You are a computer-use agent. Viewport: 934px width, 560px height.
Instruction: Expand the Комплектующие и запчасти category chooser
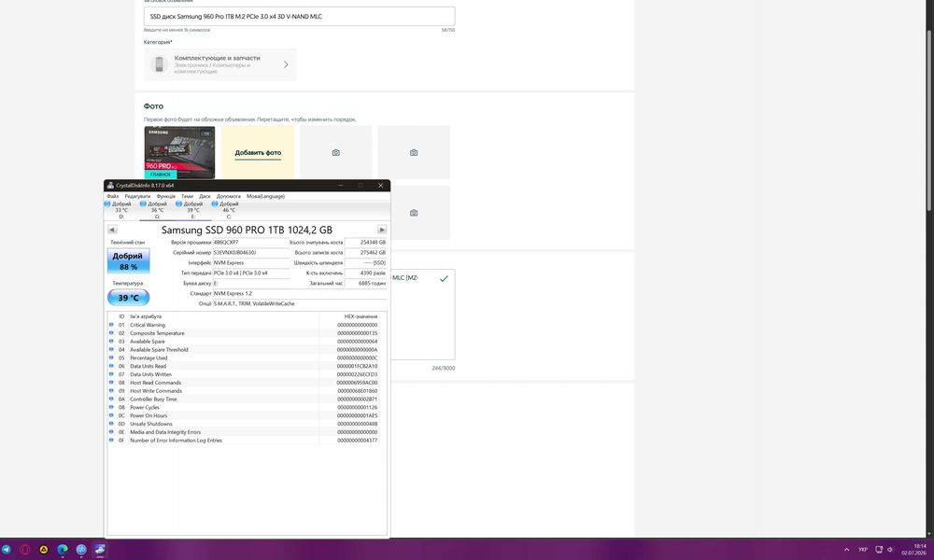pyautogui.click(x=219, y=64)
